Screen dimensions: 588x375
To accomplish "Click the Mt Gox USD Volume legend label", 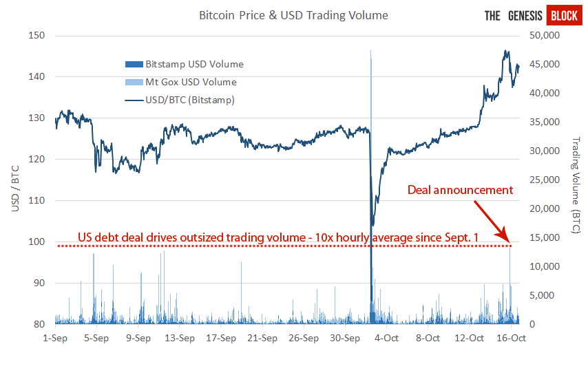I will tap(191, 83).
